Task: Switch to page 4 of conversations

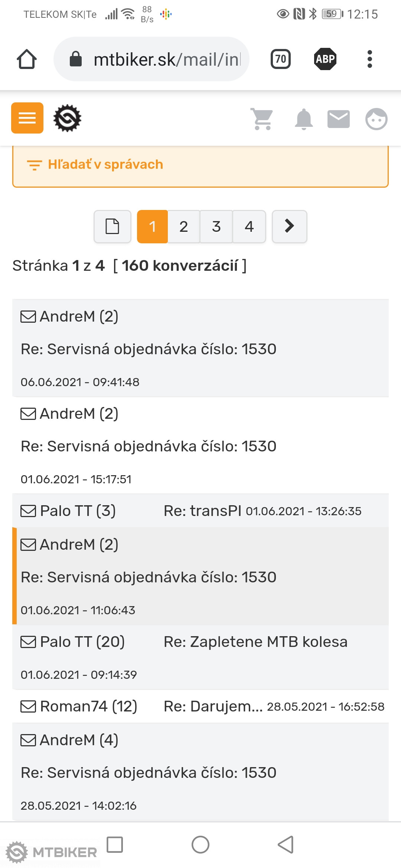Action: point(249,226)
